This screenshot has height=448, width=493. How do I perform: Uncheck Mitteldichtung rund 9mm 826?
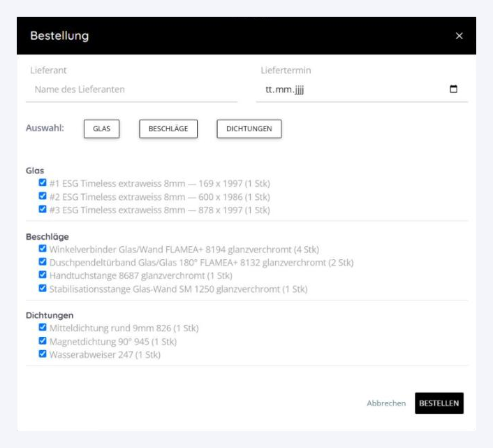[43, 328]
